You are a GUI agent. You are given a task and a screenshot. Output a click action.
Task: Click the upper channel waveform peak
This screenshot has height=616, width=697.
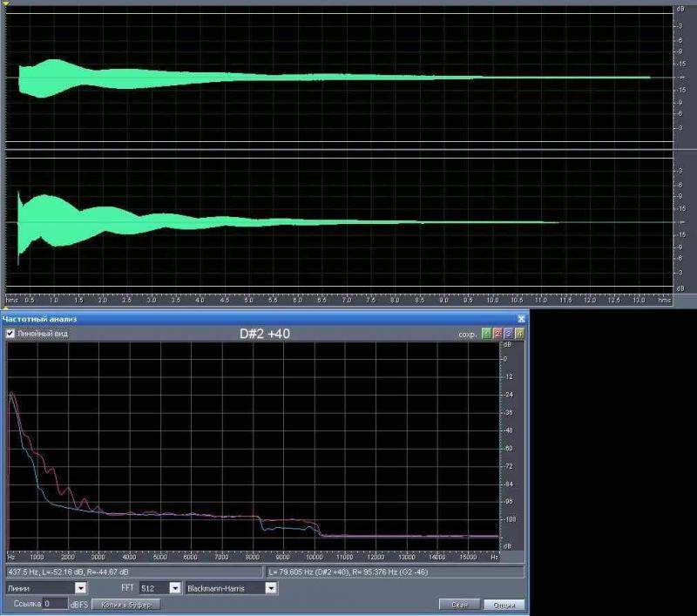pyautogui.click(x=53, y=62)
